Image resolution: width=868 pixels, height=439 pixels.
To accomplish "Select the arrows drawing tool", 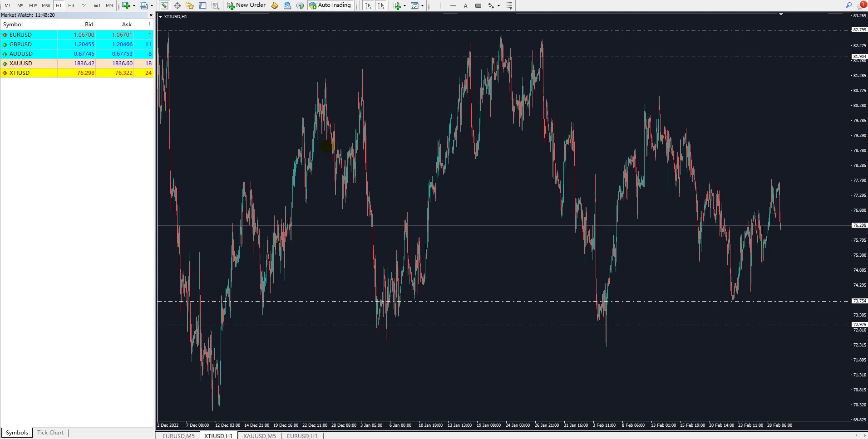I will [491, 5].
